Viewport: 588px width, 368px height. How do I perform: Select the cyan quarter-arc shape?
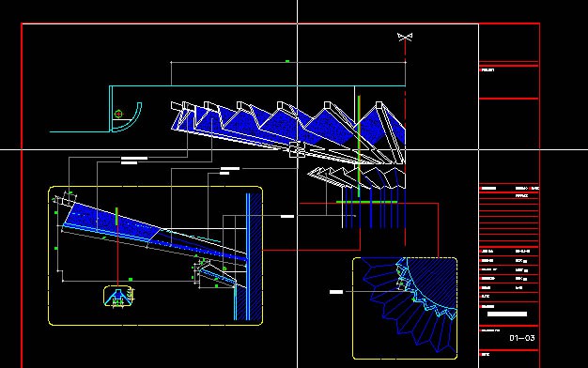tap(129, 117)
